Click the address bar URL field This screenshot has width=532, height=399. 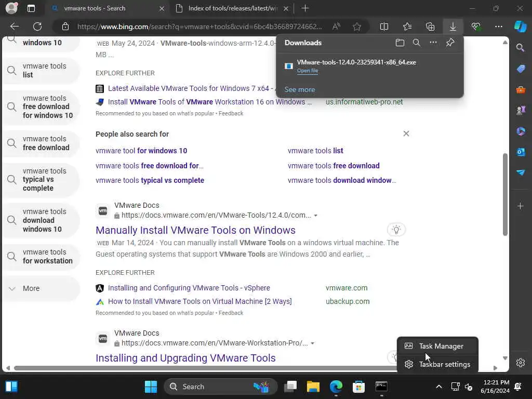click(199, 26)
